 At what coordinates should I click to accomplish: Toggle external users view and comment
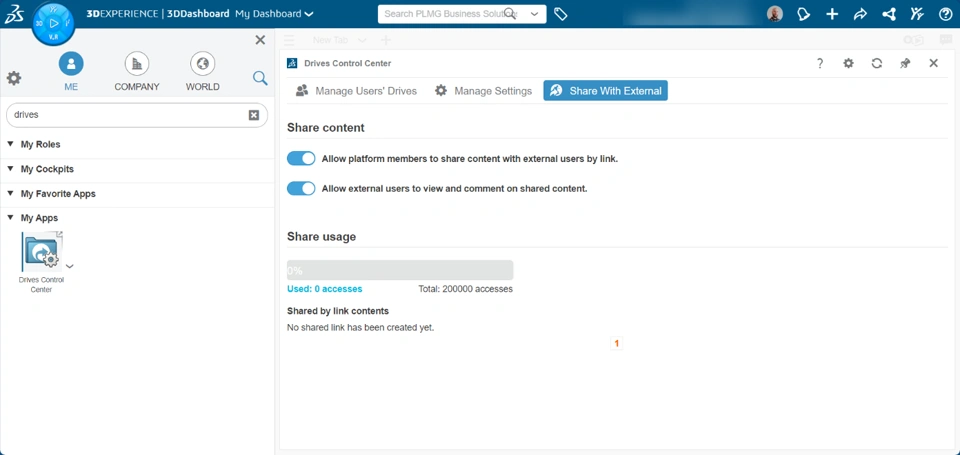coord(301,188)
